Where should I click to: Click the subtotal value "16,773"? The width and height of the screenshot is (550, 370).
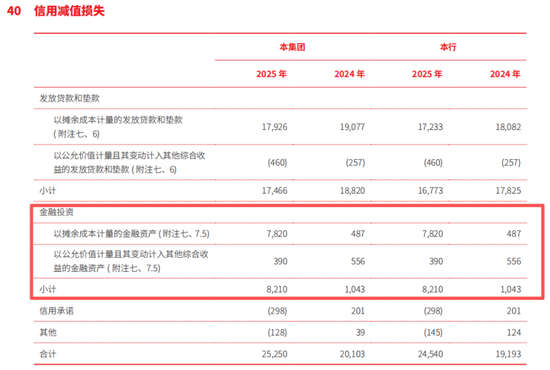click(x=430, y=191)
